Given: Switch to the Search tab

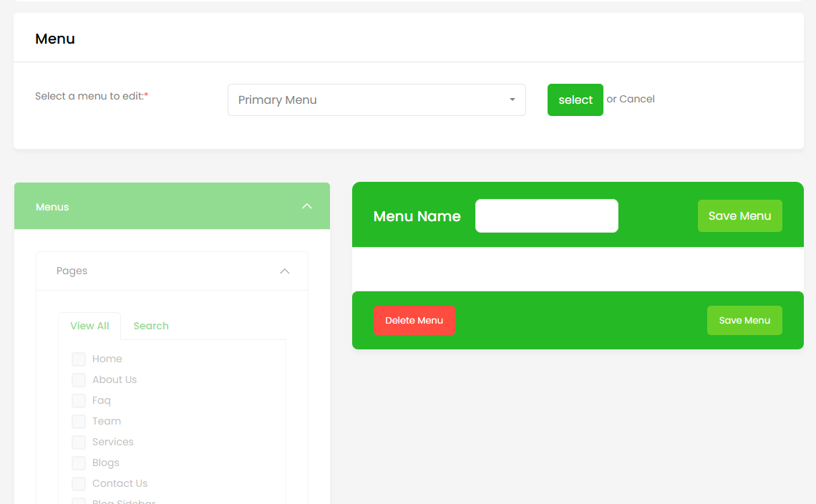Looking at the screenshot, I should 151,326.
